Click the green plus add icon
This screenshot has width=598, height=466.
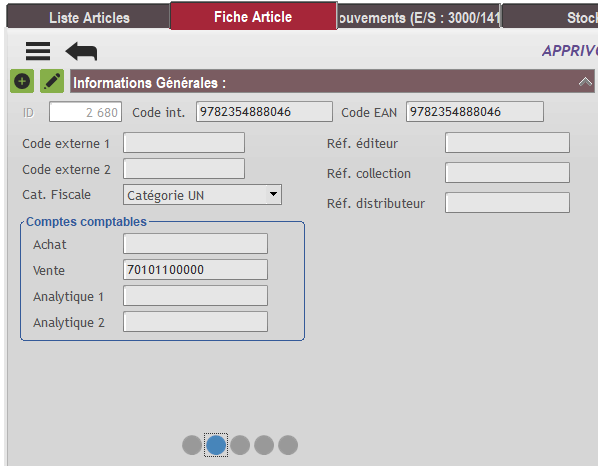point(22,81)
